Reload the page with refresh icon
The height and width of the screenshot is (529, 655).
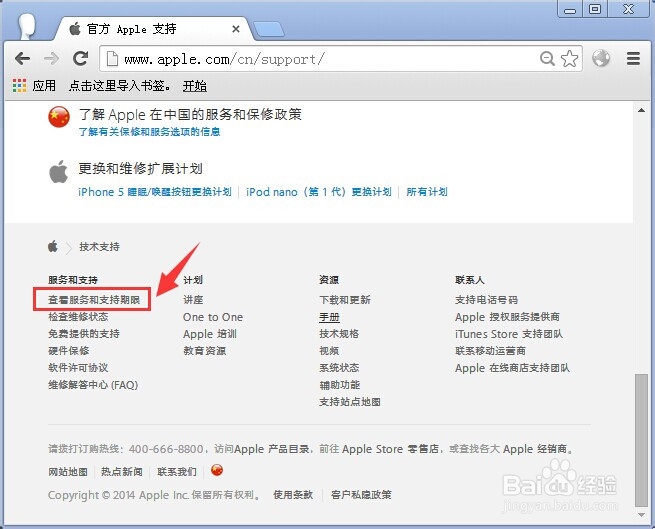80,58
